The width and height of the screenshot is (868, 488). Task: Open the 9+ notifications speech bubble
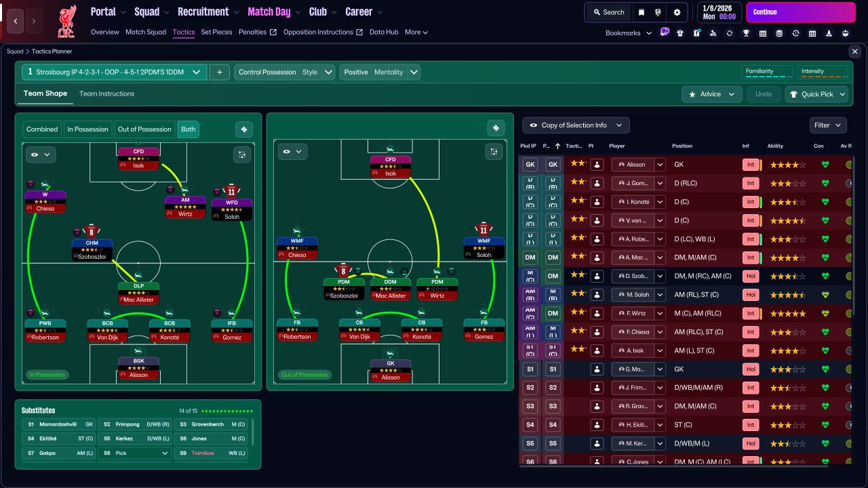click(x=665, y=32)
